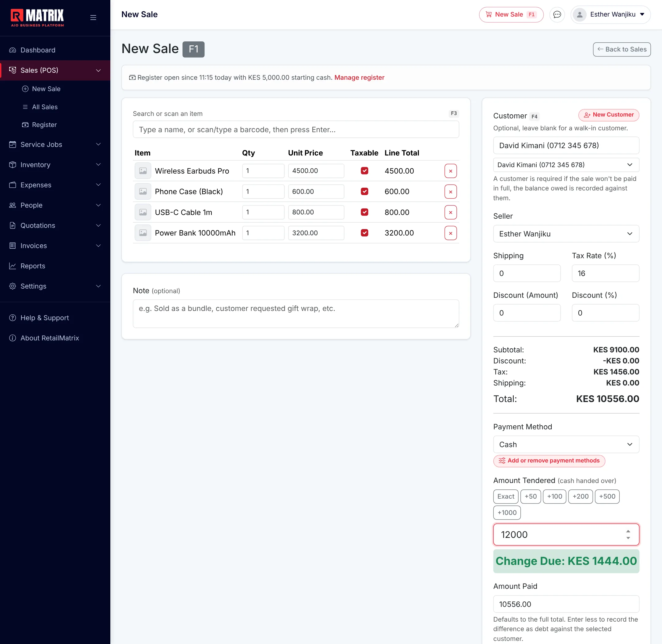This screenshot has height=644, width=662.
Task: Expand Expenses sidebar section
Action: pyautogui.click(x=55, y=185)
